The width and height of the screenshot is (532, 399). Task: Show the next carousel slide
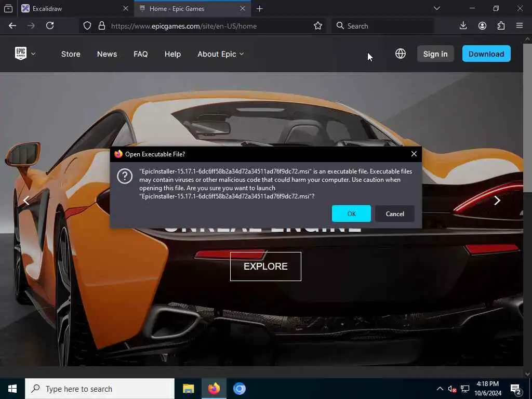coord(497,201)
